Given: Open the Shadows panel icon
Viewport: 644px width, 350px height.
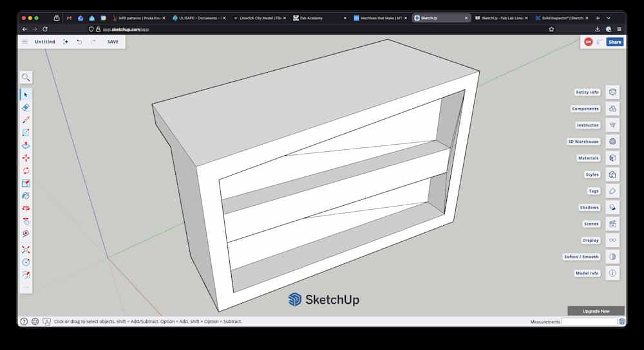Looking at the screenshot, I should 612,207.
